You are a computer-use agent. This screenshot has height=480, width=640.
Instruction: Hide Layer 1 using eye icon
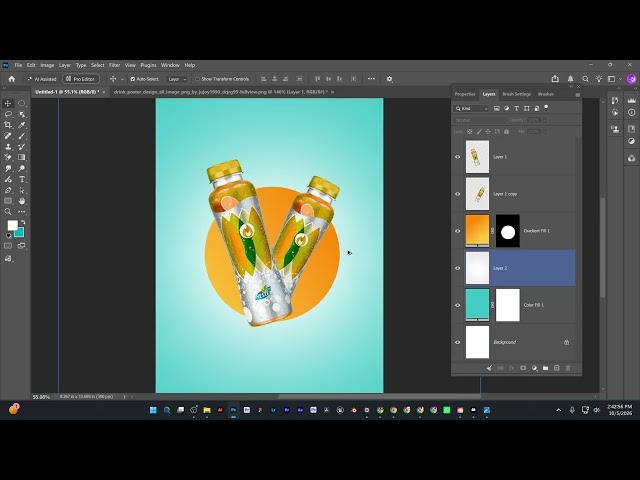[x=458, y=157]
